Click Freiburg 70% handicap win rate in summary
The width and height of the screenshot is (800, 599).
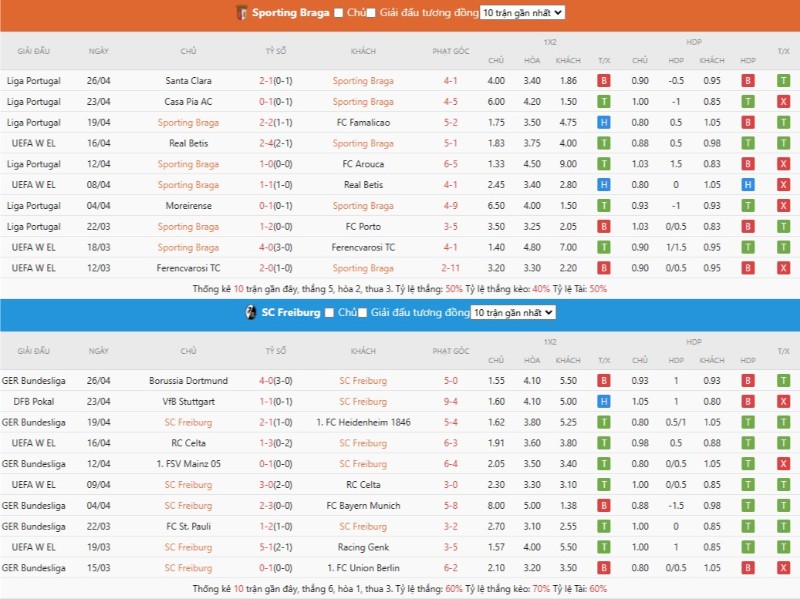click(541, 589)
